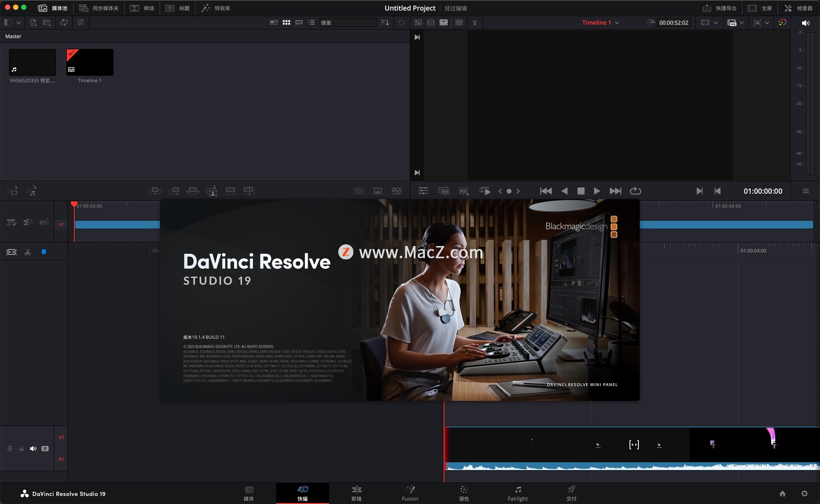Click the scissors split clip icon
This screenshot has width=820, height=504.
28,252
